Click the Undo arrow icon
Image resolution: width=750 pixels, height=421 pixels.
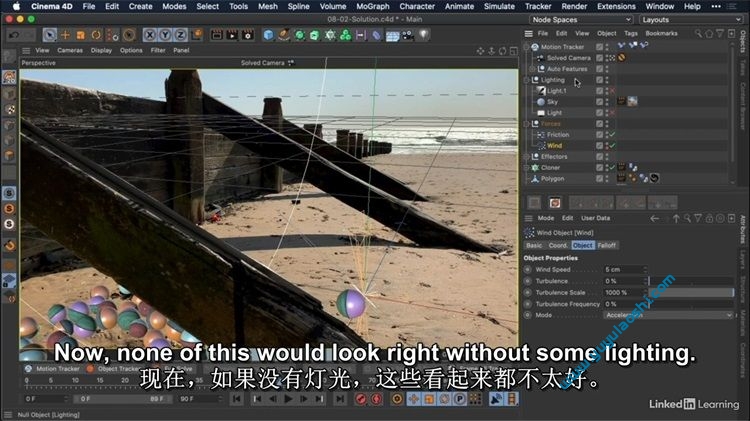coord(14,35)
